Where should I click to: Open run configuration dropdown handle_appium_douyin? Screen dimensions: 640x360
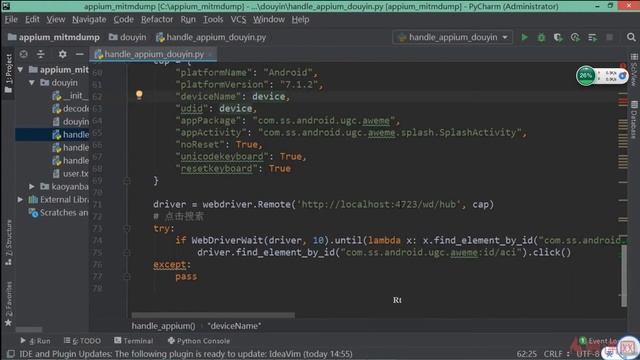click(452, 37)
